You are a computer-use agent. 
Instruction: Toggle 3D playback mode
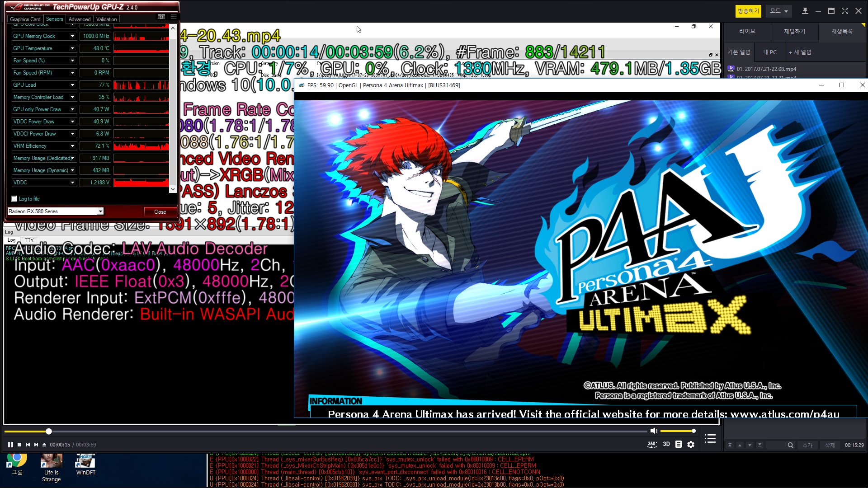point(666,444)
